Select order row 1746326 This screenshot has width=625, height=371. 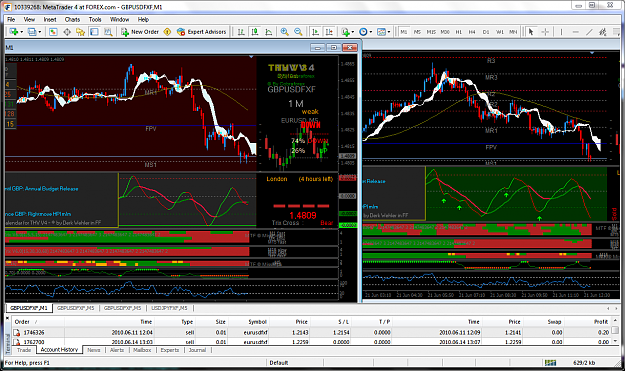[x=311, y=332]
